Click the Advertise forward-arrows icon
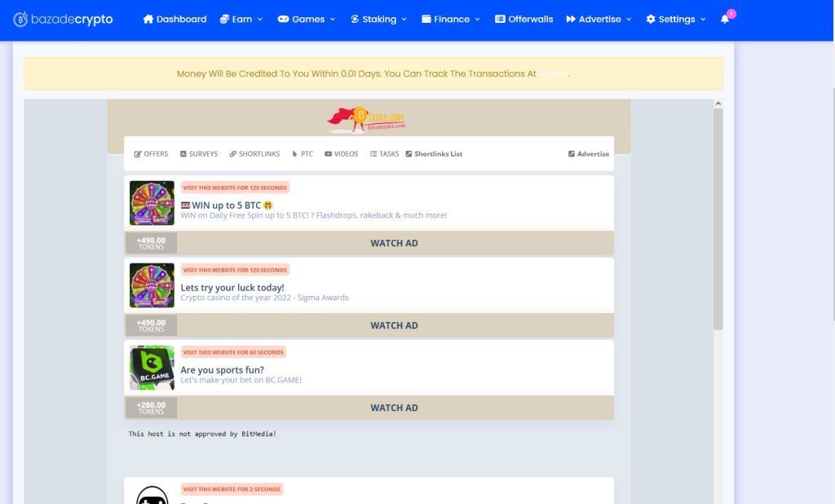Viewport: 835px width, 504px height. [x=571, y=20]
